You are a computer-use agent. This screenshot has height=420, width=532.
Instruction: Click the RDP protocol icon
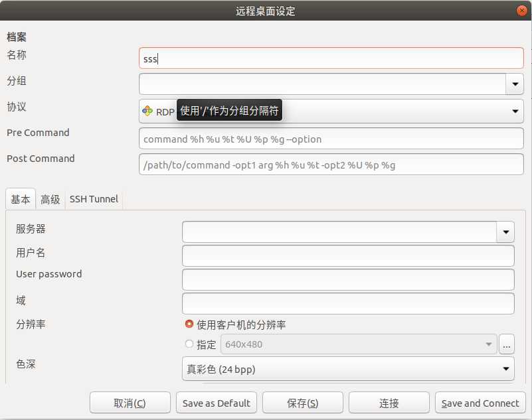147,111
